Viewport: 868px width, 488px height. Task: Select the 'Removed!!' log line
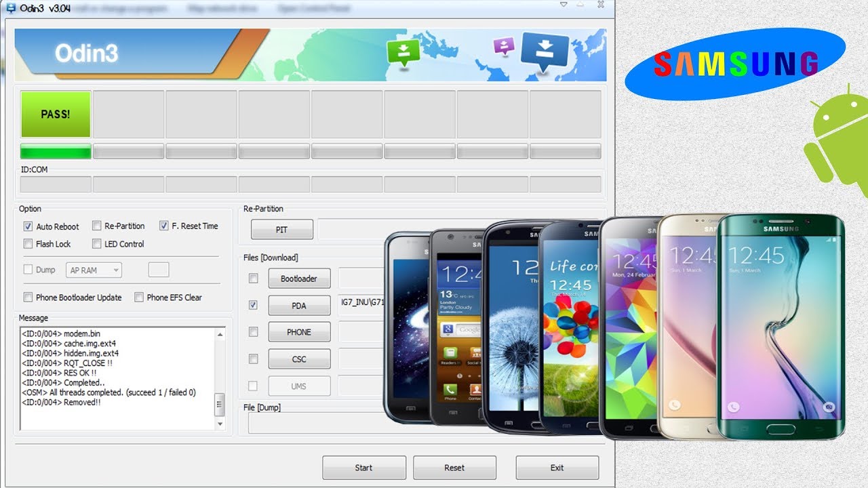62,402
